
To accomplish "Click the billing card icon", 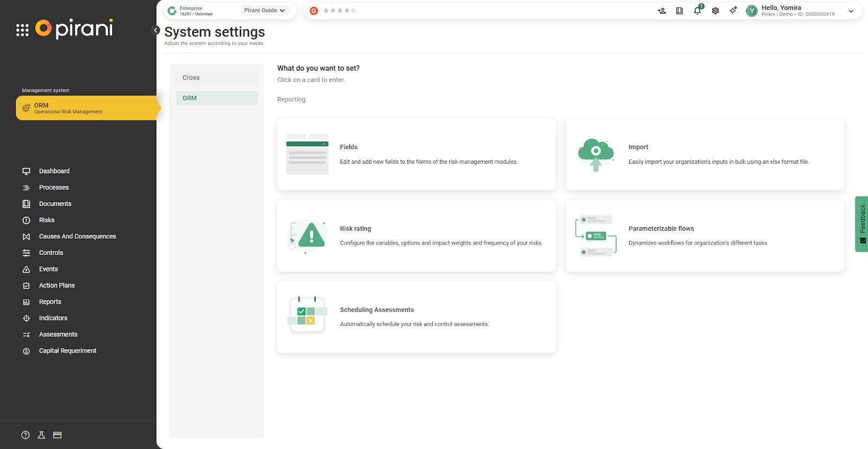I will pyautogui.click(x=58, y=435).
